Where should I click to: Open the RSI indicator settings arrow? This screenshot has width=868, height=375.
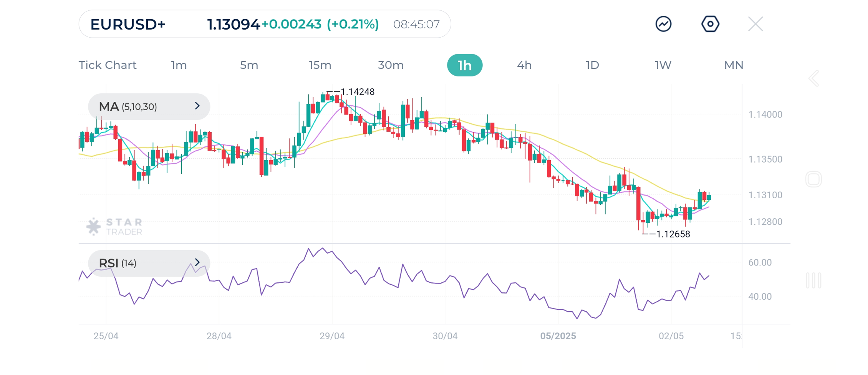coord(197,263)
